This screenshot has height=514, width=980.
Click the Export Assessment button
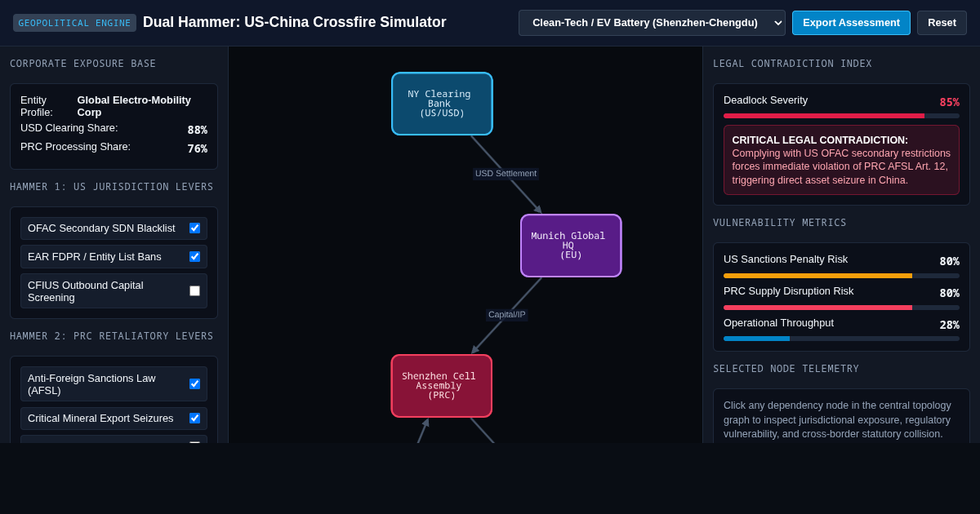tap(851, 23)
